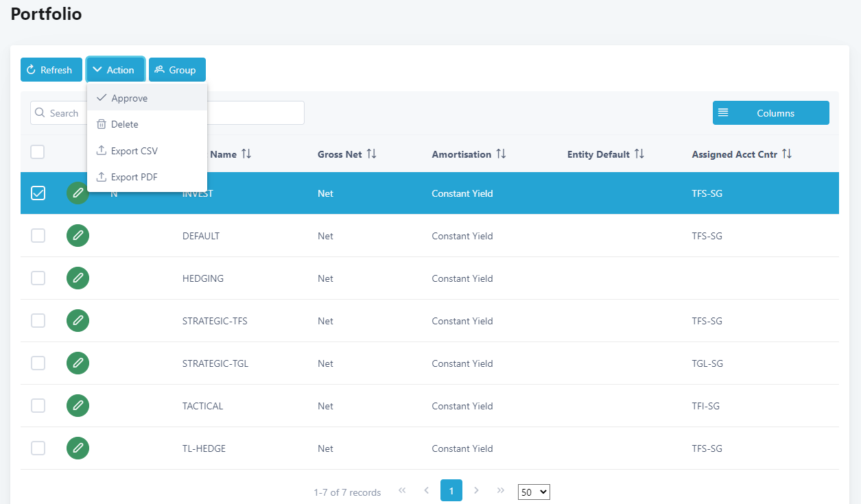Edit the STRATEGIC-TFS portfolio via pencil icon
Image resolution: width=861 pixels, height=504 pixels.
tap(78, 321)
